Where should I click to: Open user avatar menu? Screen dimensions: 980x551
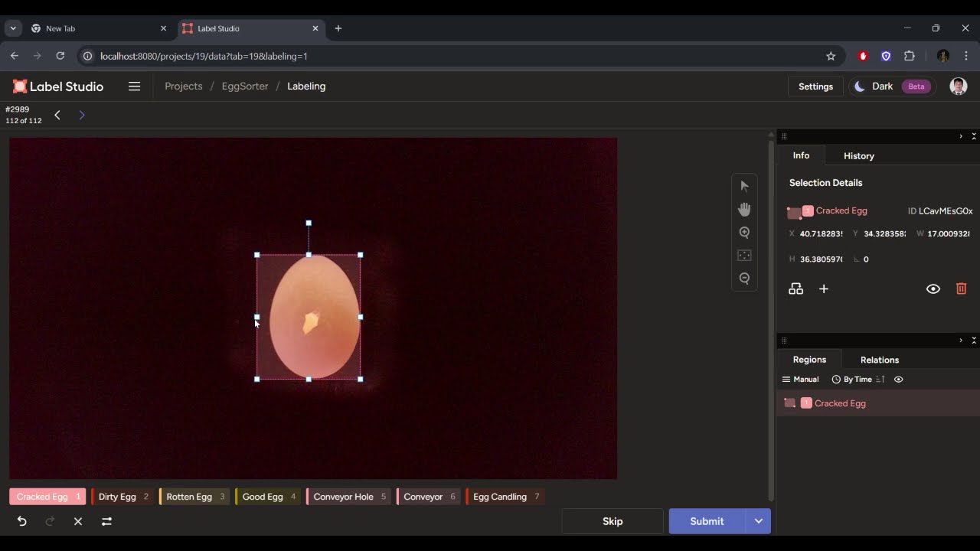coord(958,86)
